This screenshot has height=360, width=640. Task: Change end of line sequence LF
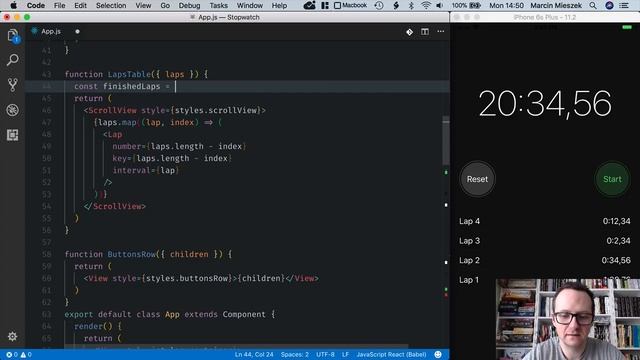click(x=345, y=355)
